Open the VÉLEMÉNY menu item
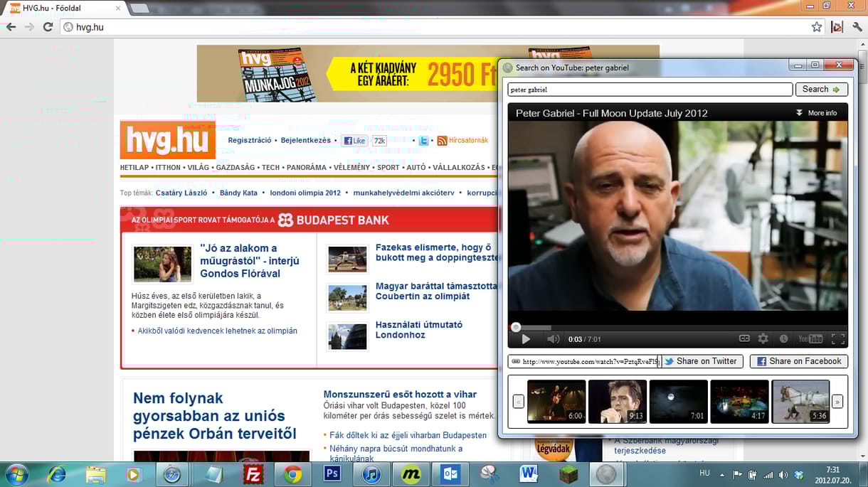This screenshot has height=487, width=868. click(x=352, y=168)
